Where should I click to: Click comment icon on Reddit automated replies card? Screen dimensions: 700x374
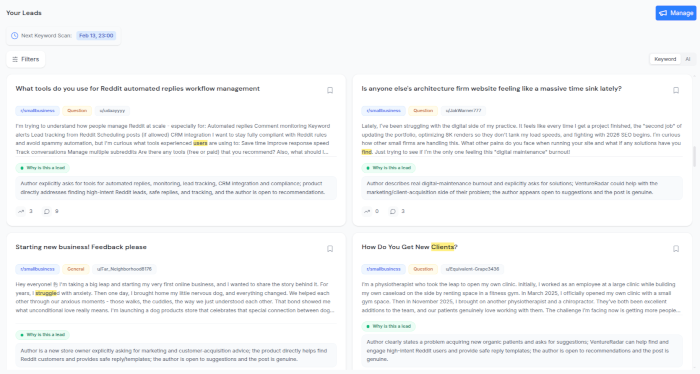(46, 211)
